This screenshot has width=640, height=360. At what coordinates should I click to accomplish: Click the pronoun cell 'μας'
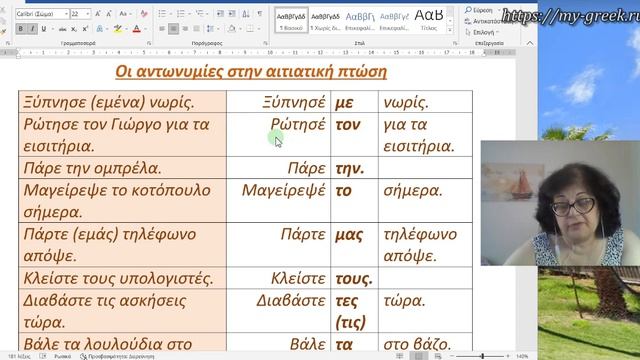[354, 244]
